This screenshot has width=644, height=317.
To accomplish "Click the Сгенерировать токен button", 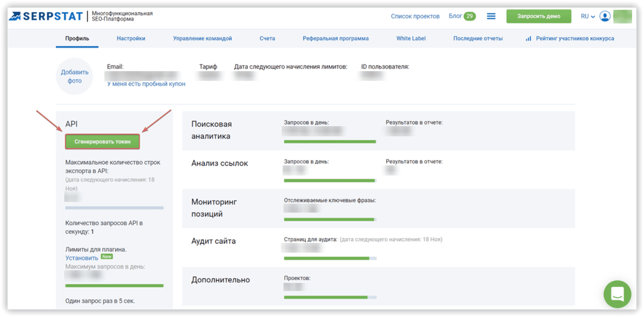I will [x=103, y=141].
